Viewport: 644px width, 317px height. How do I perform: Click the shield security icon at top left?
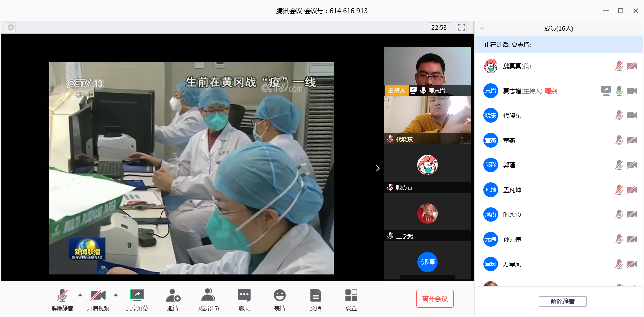(11, 27)
